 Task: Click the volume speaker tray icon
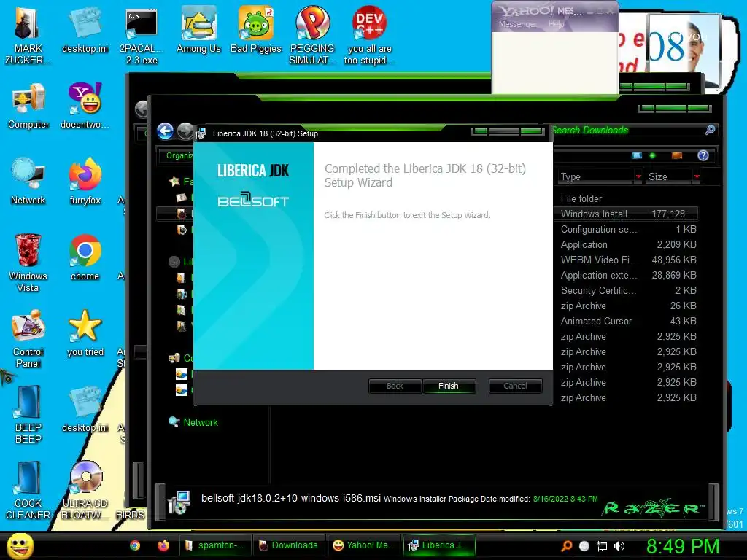point(619,546)
